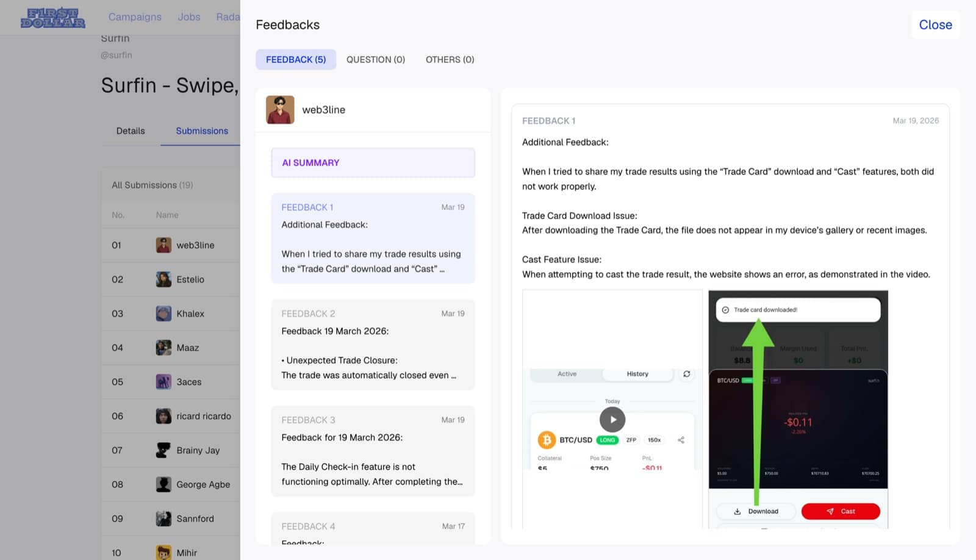Click web3line's profile avatar in feedback panel
Screen dimensions: 976x560
[x=280, y=110]
